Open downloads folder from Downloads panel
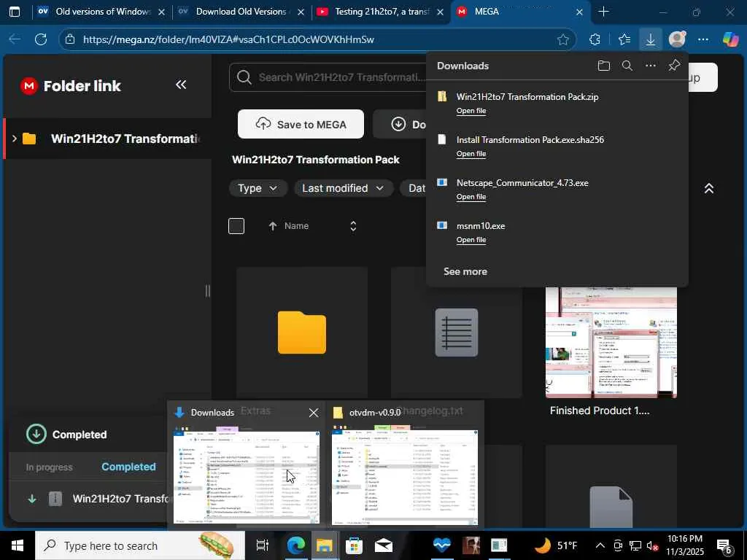 tap(603, 66)
